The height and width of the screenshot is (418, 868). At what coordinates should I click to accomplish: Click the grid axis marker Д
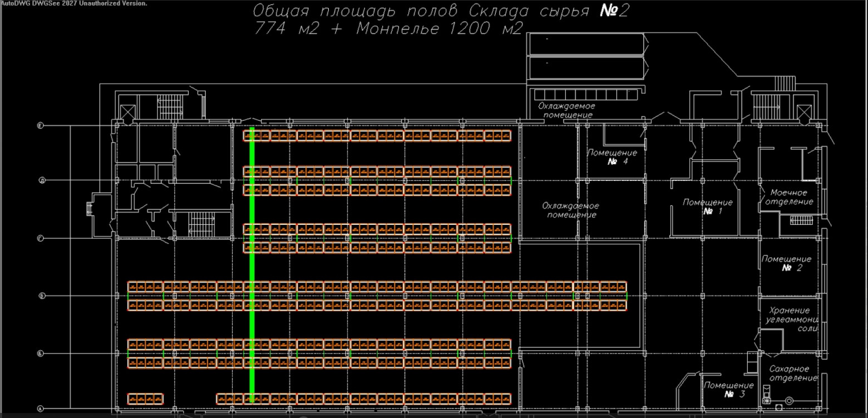click(42, 180)
